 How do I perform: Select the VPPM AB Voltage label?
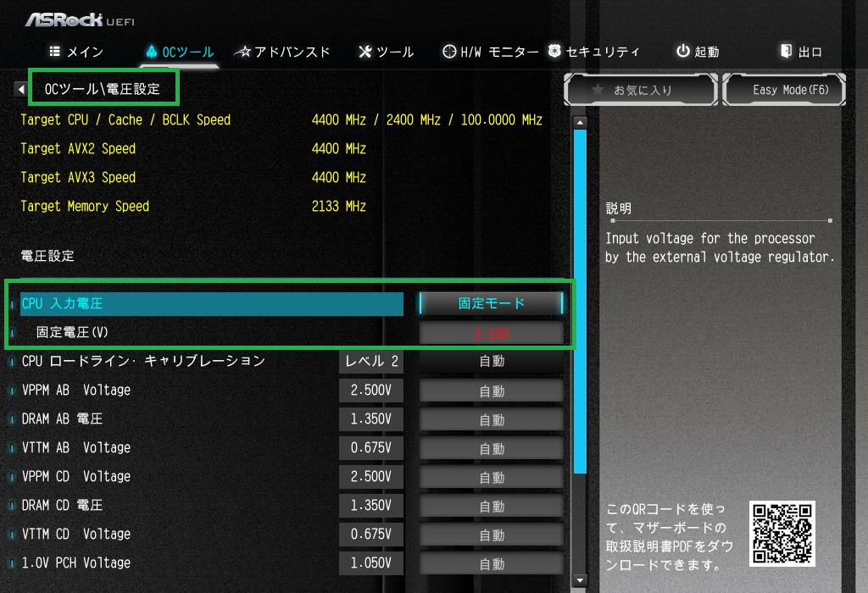coord(75,390)
